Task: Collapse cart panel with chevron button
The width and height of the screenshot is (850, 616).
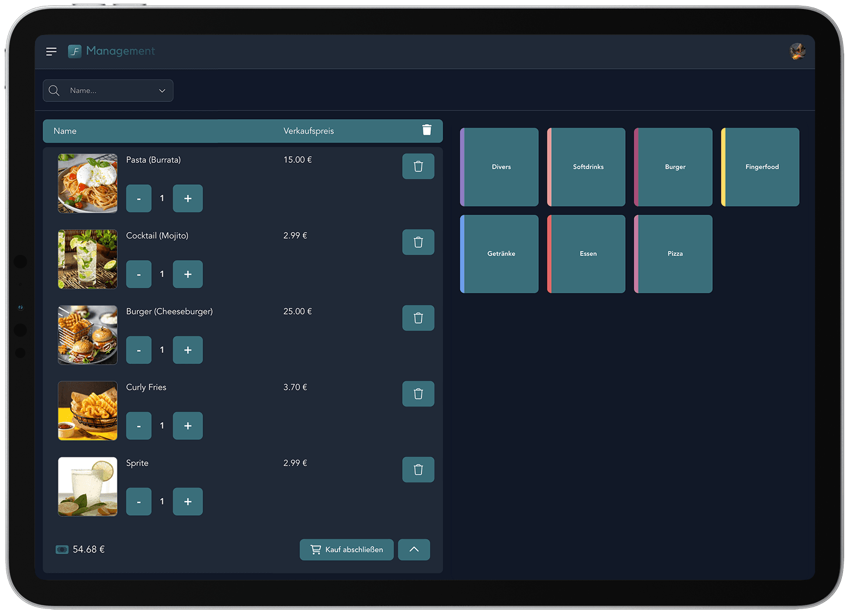Action: (x=414, y=549)
